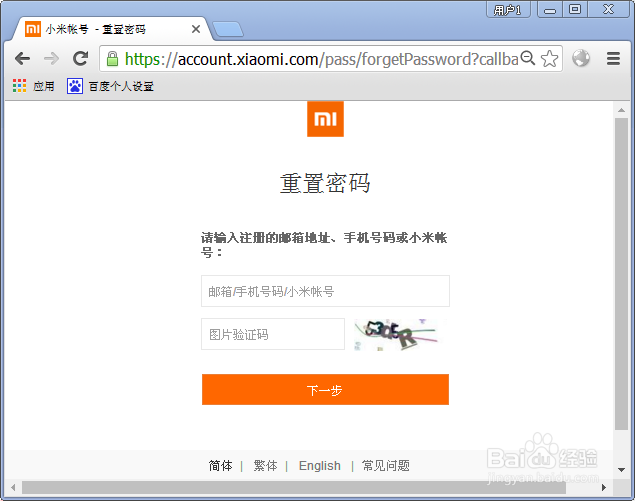Viewport: 635px width, 501px height.
Task: Open a new tab with the new-tab button
Action: 228,30
